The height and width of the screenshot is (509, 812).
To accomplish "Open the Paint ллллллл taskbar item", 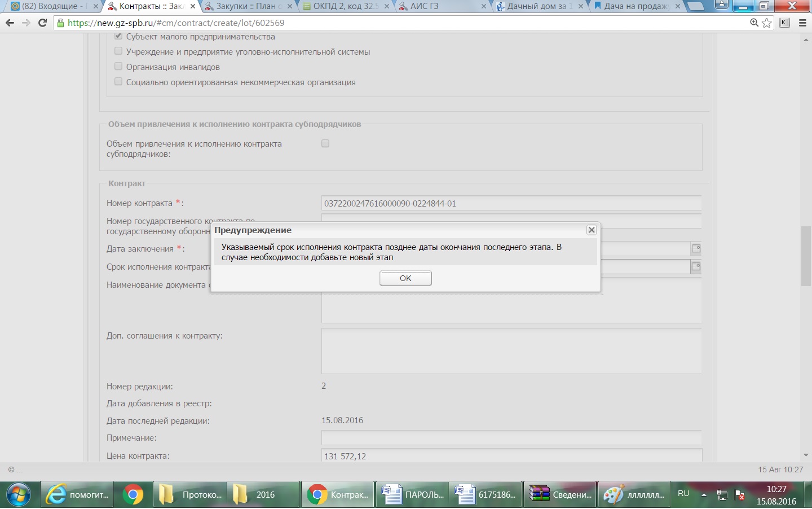I will [634, 495].
